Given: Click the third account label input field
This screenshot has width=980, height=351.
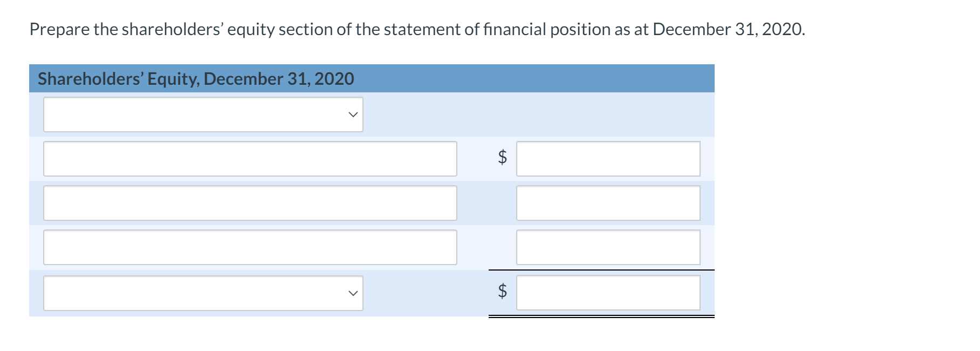Looking at the screenshot, I should pyautogui.click(x=249, y=247).
